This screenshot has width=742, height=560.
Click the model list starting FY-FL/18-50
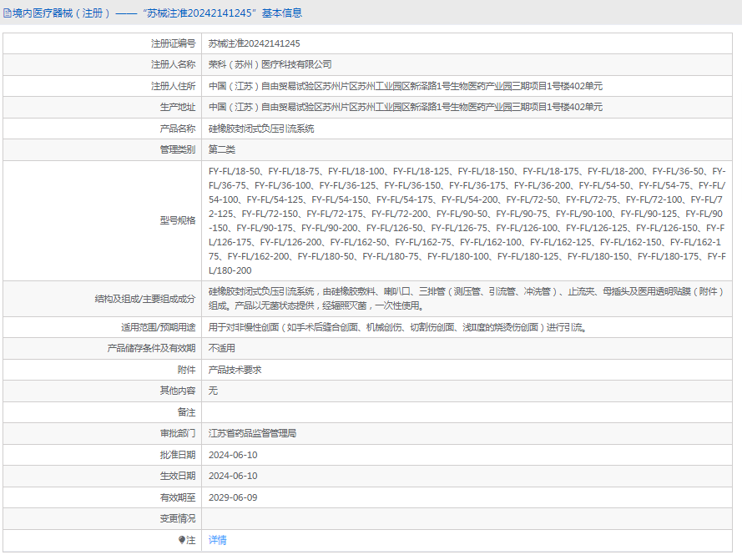(467, 220)
